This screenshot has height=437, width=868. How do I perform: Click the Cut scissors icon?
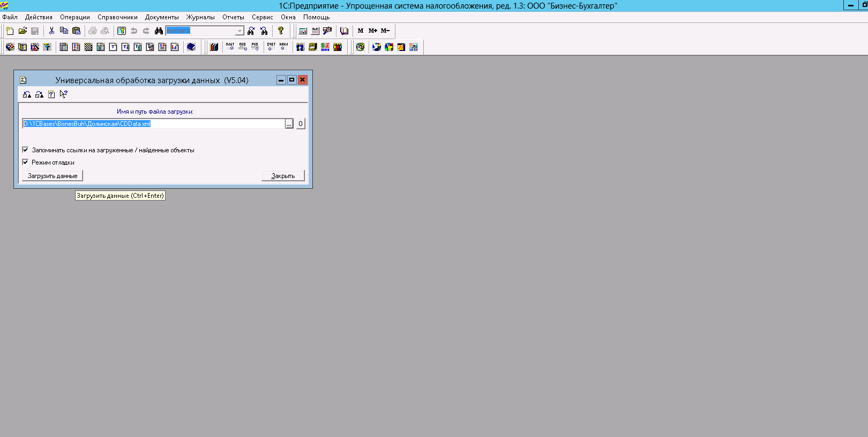point(51,31)
